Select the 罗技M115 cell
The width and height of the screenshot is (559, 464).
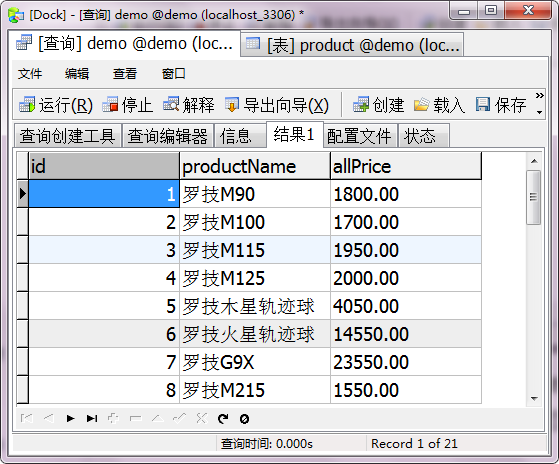pos(255,250)
